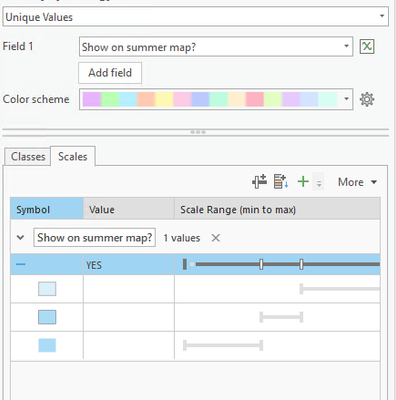Click the middle outlined blue symbol swatch
Screen dimensions: 396x400
tap(47, 317)
